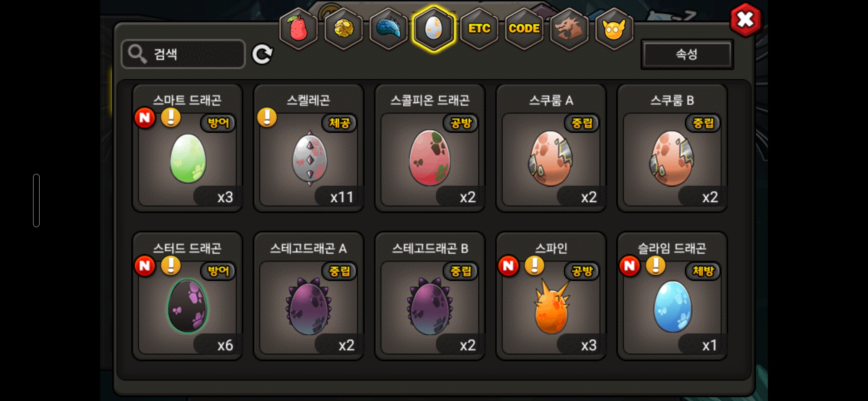Select the gold nugget category icon

click(x=344, y=29)
